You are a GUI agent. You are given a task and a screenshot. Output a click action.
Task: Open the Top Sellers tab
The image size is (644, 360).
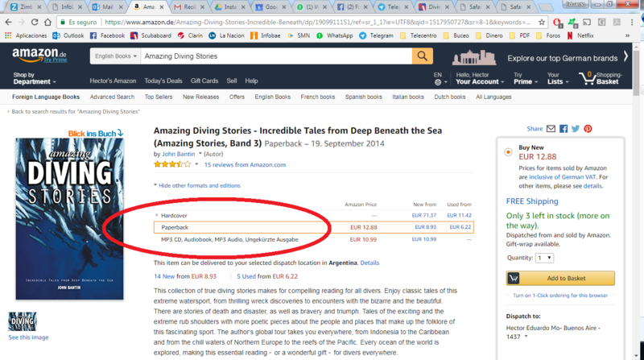(x=159, y=97)
